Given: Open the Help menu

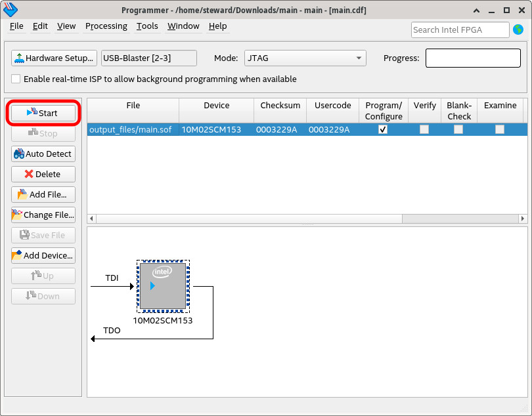Looking at the screenshot, I should (218, 26).
